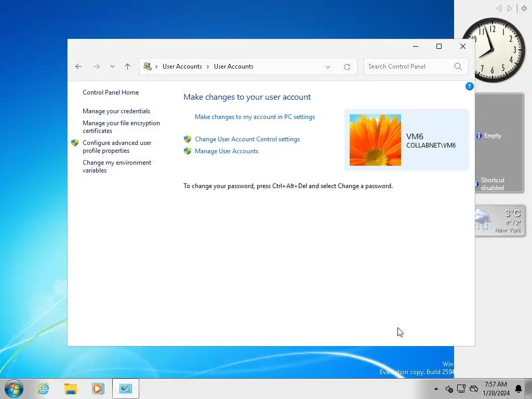Launch Internet Explorer from taskbar
The width and height of the screenshot is (532, 399).
(43, 389)
